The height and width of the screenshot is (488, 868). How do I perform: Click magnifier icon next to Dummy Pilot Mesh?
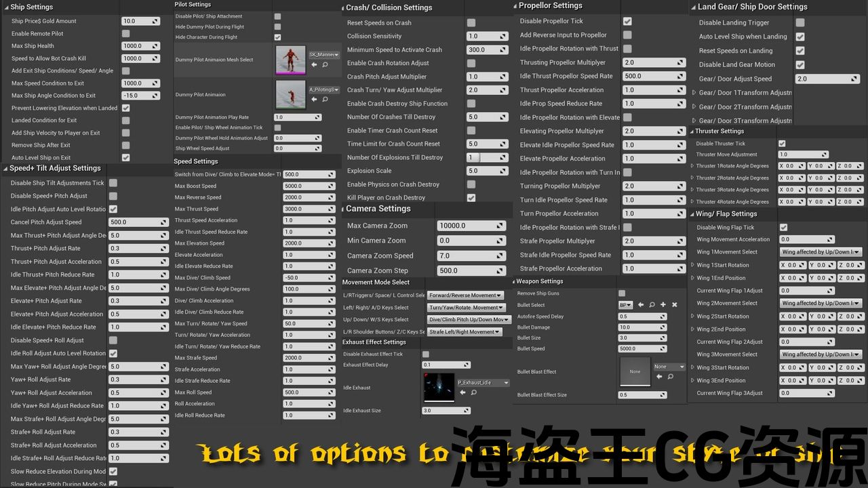pos(325,64)
